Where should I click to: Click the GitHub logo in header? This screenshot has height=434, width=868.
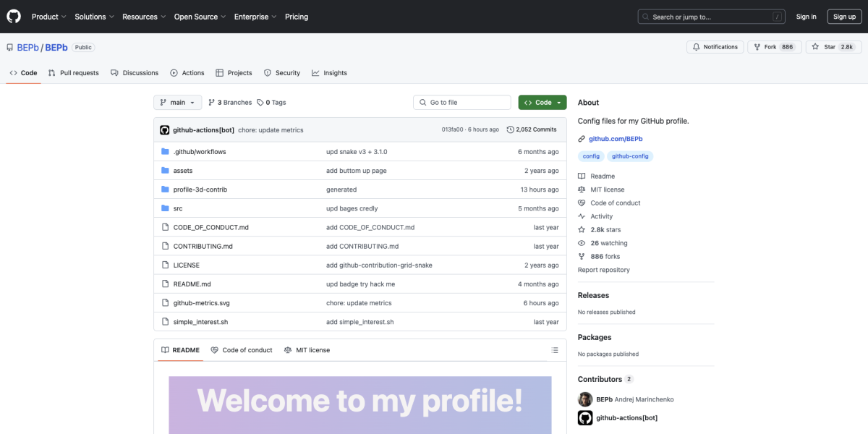(14, 17)
